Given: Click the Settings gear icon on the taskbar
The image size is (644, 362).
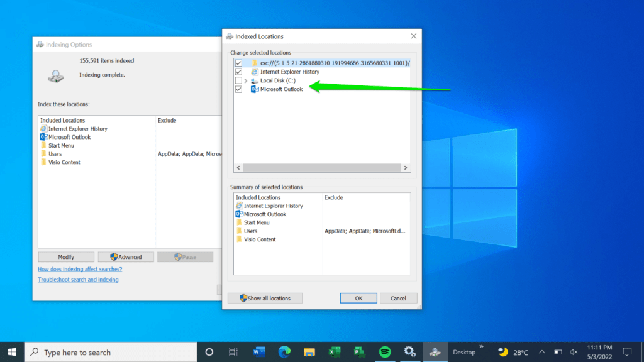Looking at the screenshot, I should (411, 351).
